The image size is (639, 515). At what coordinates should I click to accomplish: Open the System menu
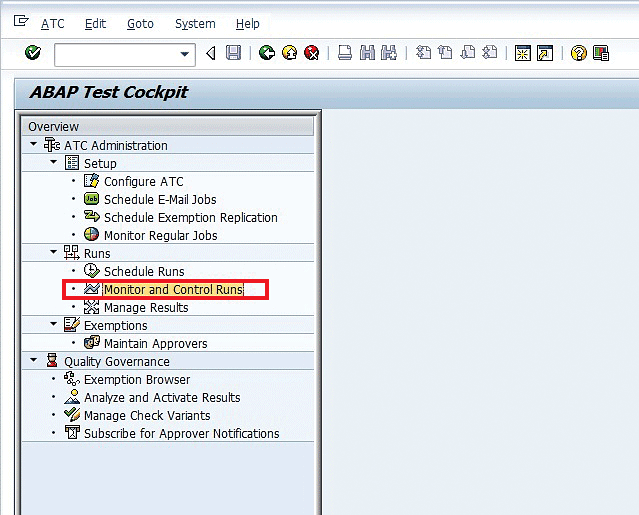[194, 23]
